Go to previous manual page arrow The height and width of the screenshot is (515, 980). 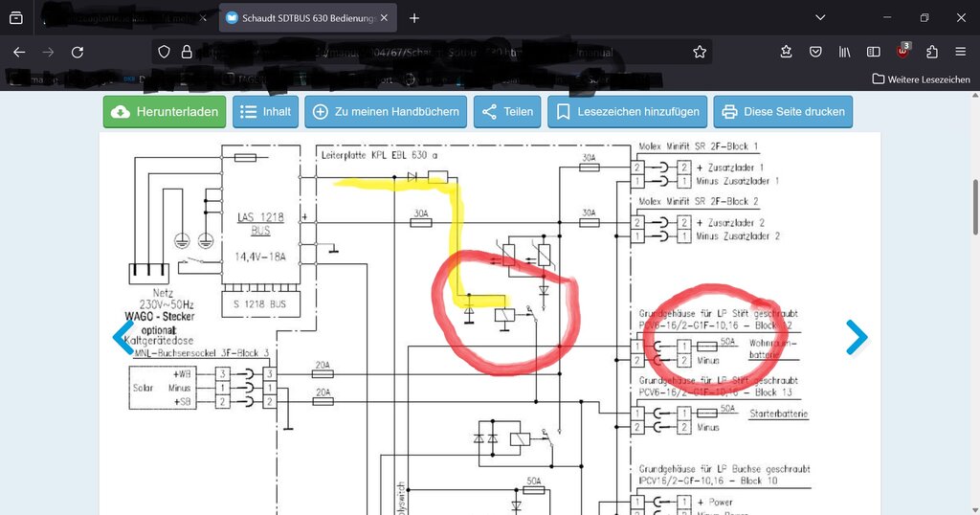pos(123,337)
